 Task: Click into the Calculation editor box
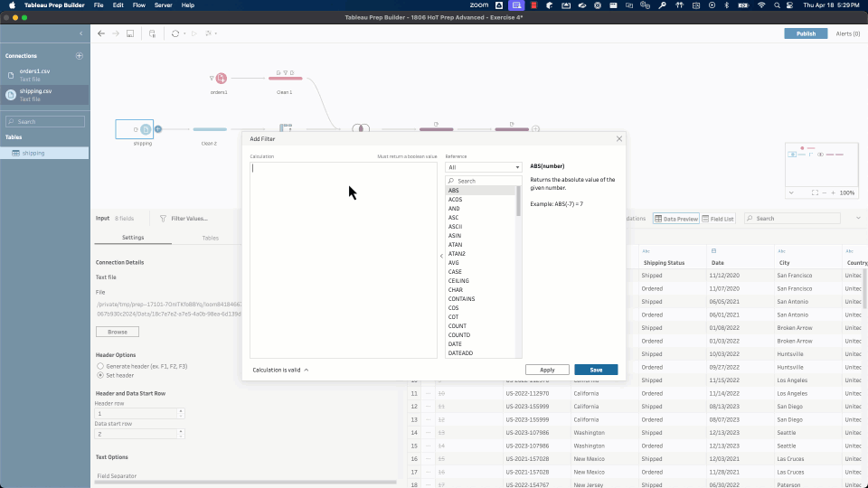(x=344, y=259)
